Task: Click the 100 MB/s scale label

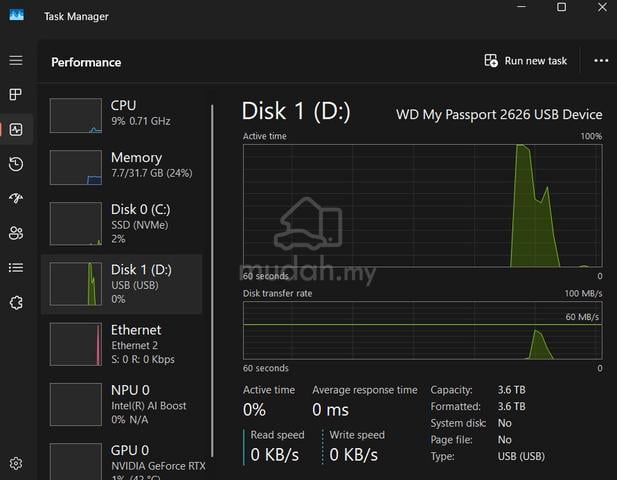Action: pyautogui.click(x=583, y=294)
